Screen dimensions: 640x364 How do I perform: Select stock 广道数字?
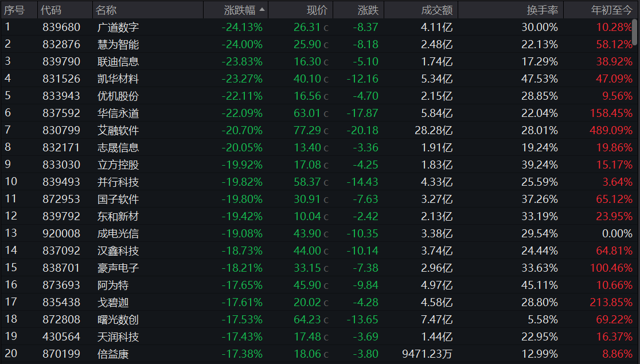click(x=118, y=28)
